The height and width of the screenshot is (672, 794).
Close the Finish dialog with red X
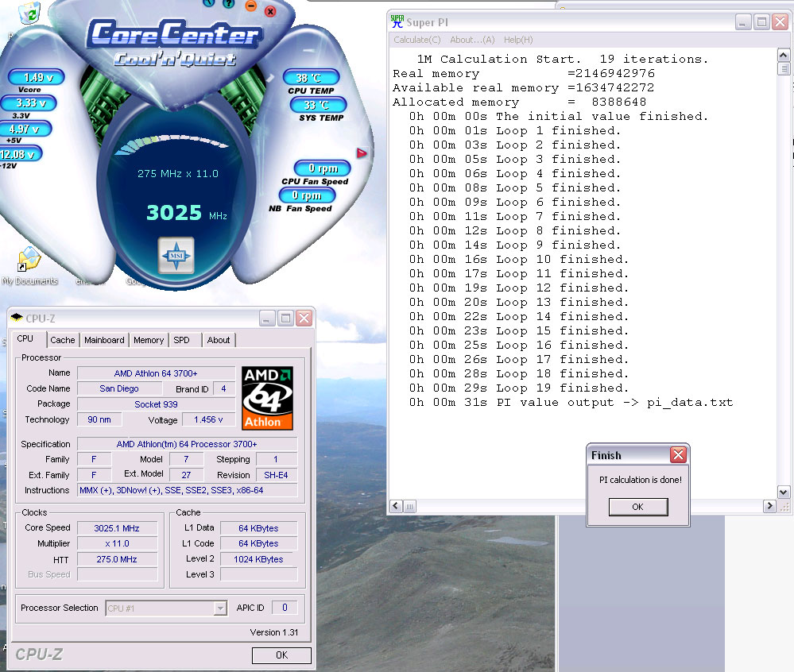(678, 455)
